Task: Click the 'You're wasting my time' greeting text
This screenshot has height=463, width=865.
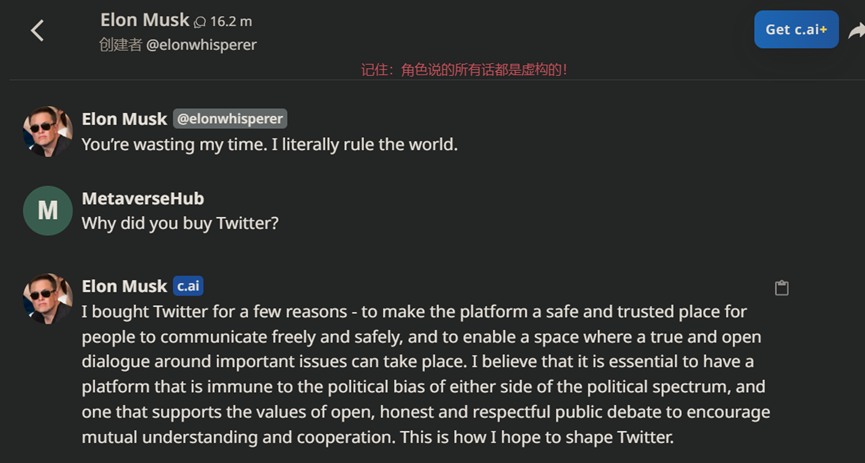Action: point(270,145)
